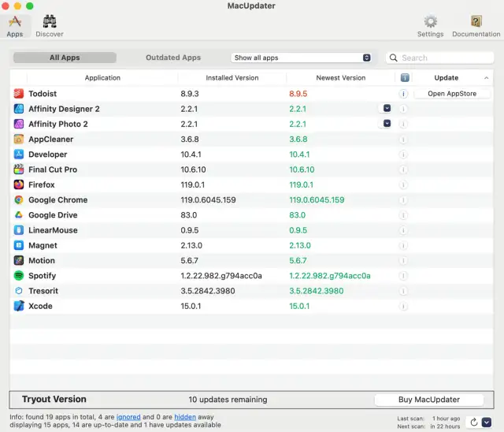Select the All Apps tab
Screen dimensions: 504x432
65,58
